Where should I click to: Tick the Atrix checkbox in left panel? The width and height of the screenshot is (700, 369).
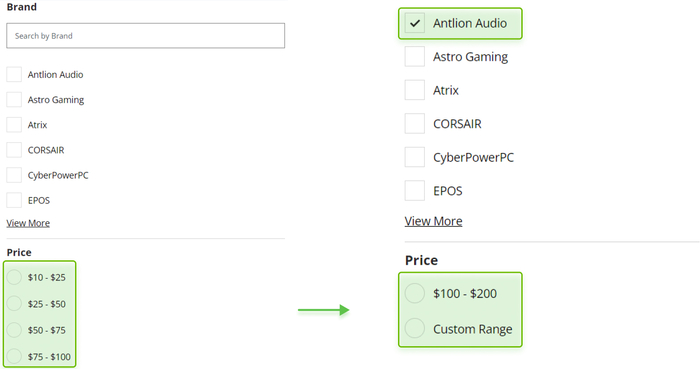(x=14, y=125)
